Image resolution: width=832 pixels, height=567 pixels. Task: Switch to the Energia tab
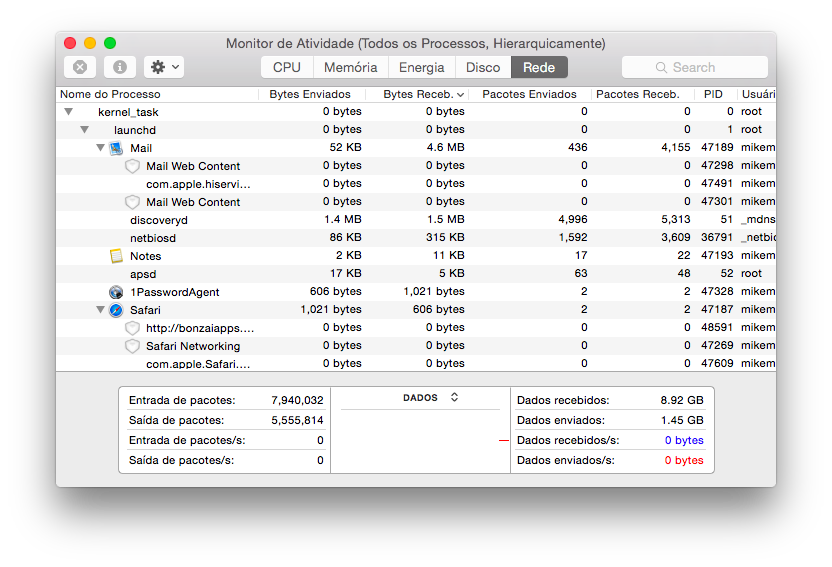(x=422, y=67)
